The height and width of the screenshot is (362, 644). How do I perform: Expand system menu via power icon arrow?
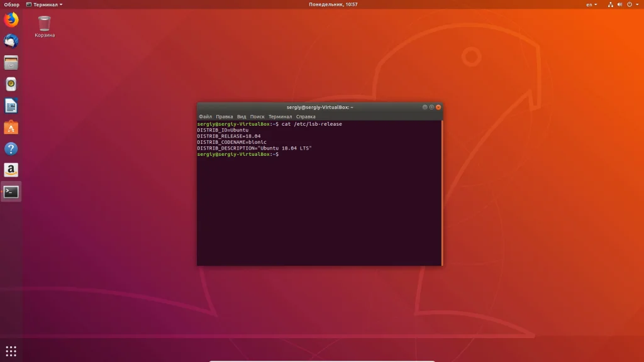click(636, 4)
